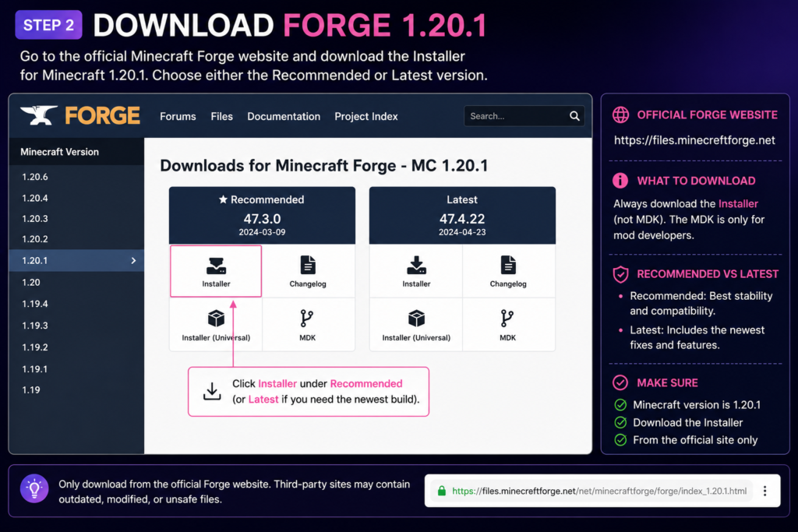Click the info icon beside What To Download

click(x=620, y=181)
